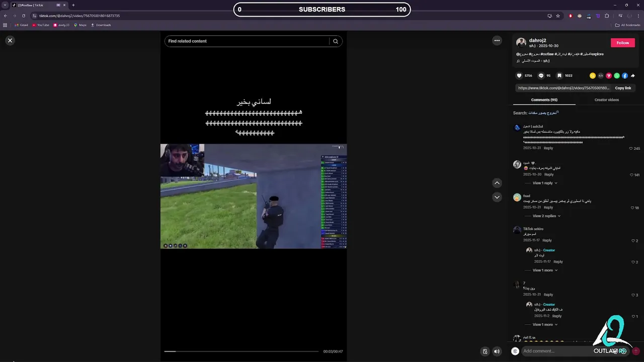Go to the next video arrow
Viewport: 644px width, 362px height.
coord(497,197)
